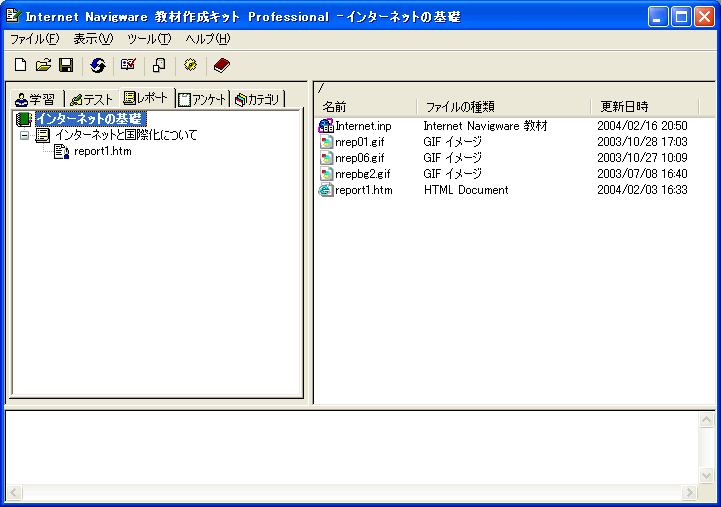Click the application icon in title bar
The height and width of the screenshot is (507, 721).
click(x=14, y=16)
